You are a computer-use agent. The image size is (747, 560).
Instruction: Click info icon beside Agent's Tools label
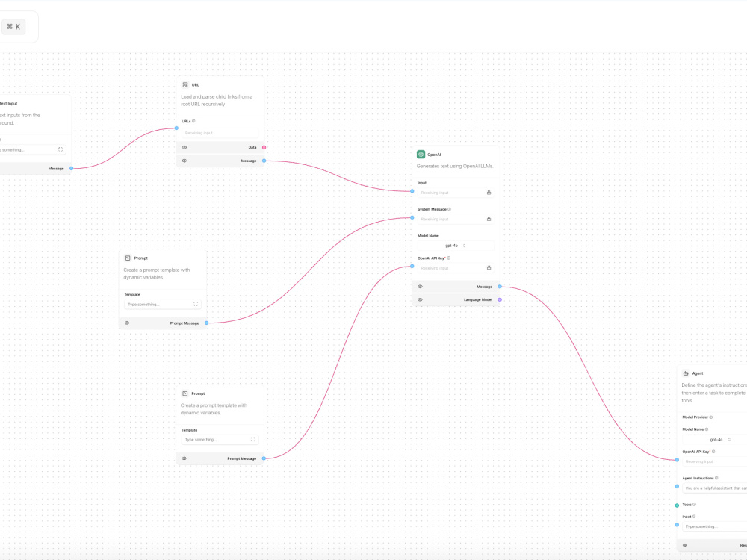(x=694, y=504)
